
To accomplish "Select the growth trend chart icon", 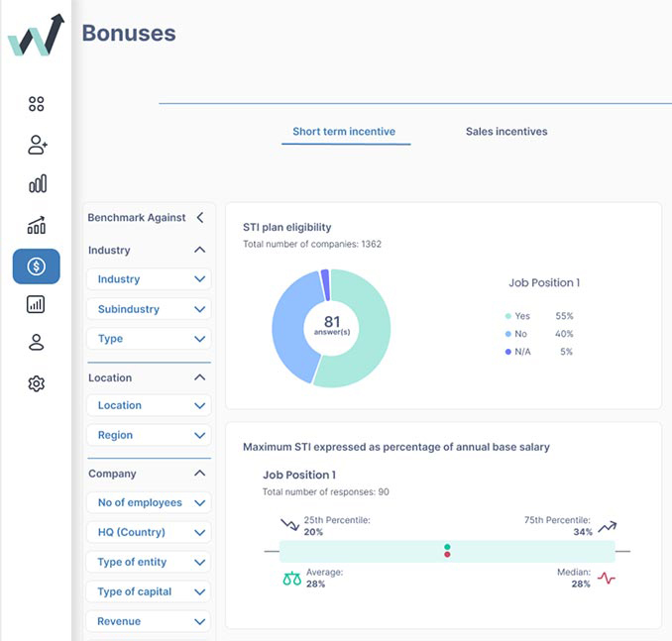I will point(37,226).
